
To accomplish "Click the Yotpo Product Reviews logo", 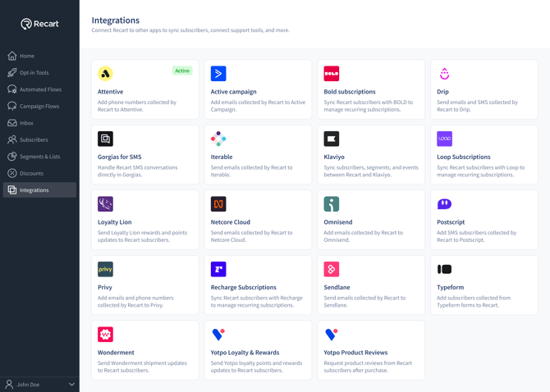I will click(x=332, y=335).
